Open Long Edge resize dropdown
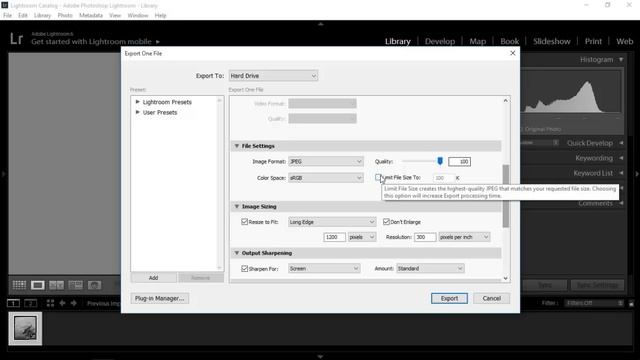The height and width of the screenshot is (360, 640). click(332, 222)
